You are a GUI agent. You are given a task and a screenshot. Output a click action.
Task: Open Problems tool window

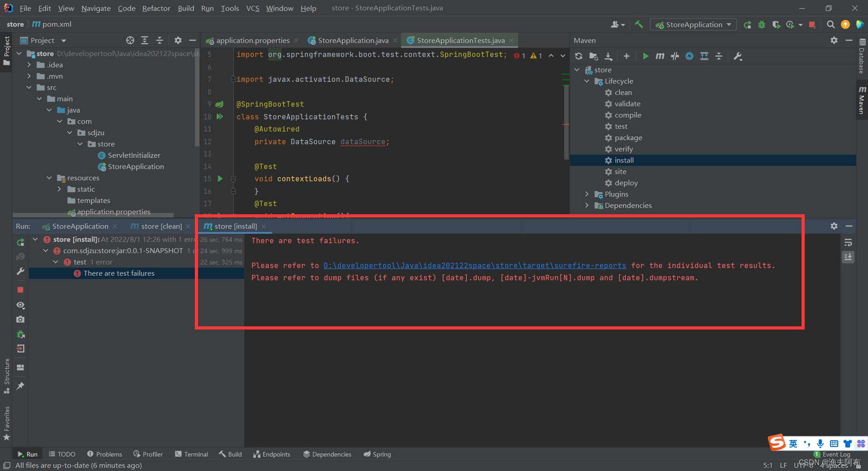click(x=104, y=454)
